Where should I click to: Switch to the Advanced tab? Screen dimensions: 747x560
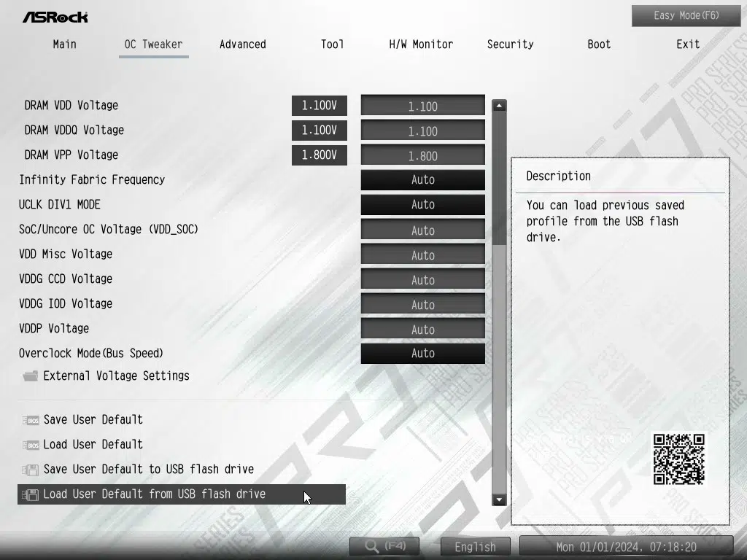click(x=242, y=44)
